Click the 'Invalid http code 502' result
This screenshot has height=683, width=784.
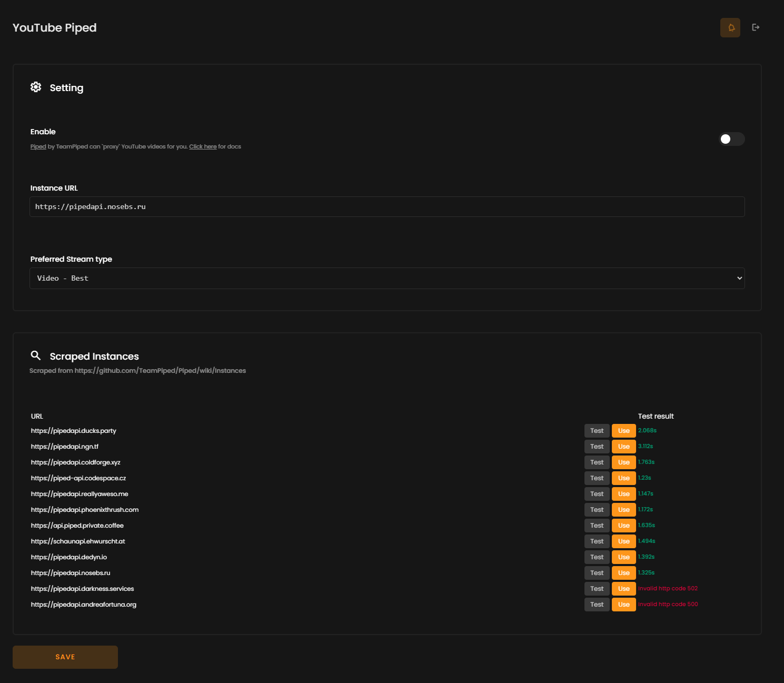click(x=668, y=589)
